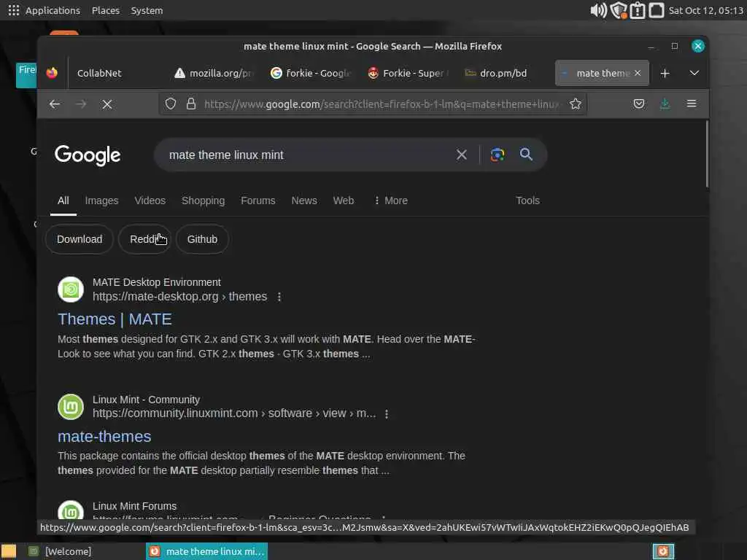This screenshot has height=560, width=747.
Task: Select the Images search filter
Action: click(101, 201)
